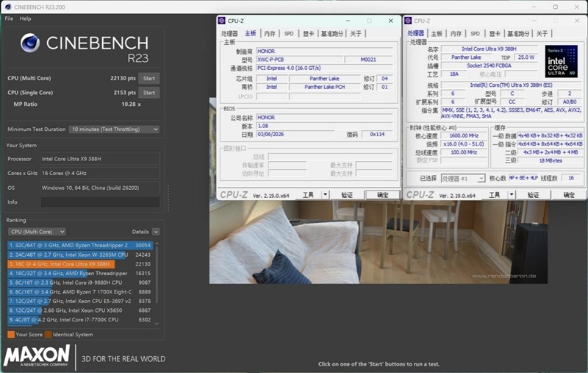Click 验证 button in processor CPU-Z window
This screenshot has width=588, height=373.
[x=533, y=195]
